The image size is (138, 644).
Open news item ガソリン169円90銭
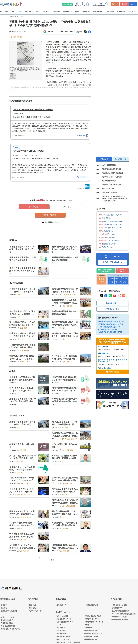108,165
